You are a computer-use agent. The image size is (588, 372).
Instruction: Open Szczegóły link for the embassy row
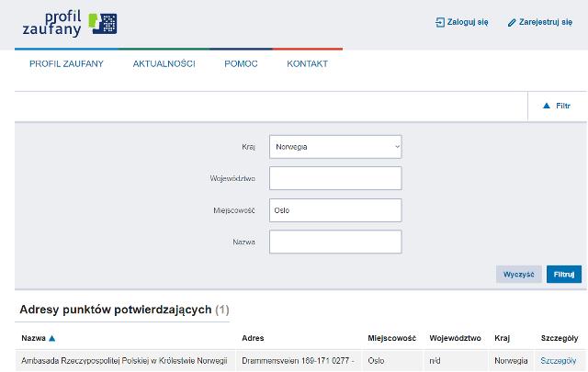[558, 361]
